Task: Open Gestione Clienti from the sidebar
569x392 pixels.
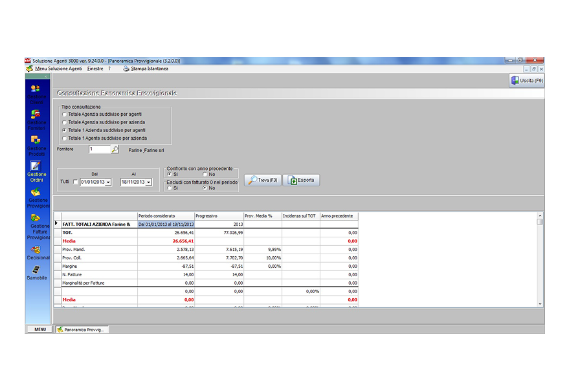Action: pos(36,89)
